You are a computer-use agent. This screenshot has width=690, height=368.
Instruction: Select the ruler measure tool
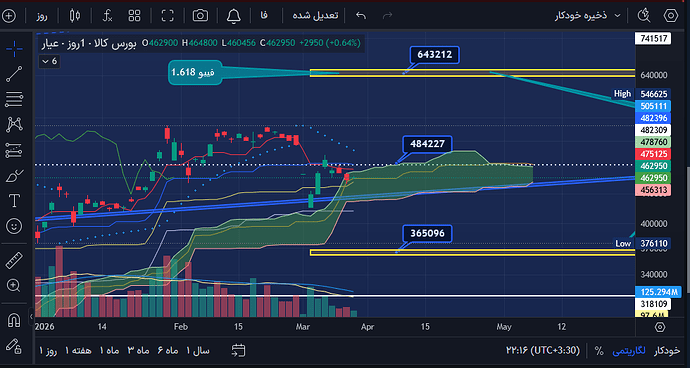point(14,261)
